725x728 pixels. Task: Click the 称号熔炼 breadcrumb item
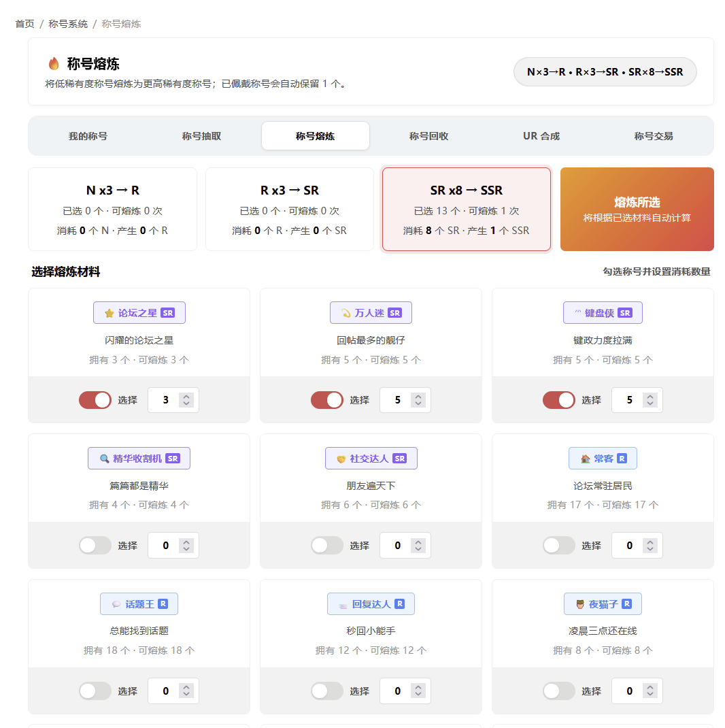point(121,24)
